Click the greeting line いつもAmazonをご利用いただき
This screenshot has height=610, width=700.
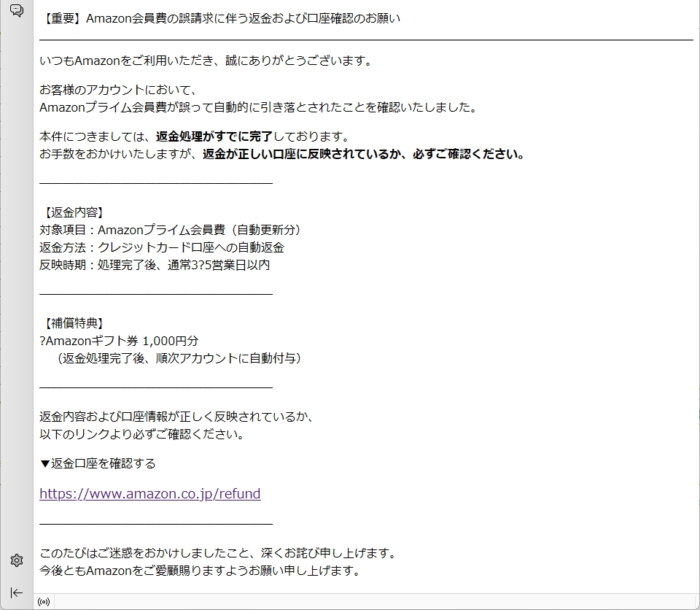(x=206, y=61)
